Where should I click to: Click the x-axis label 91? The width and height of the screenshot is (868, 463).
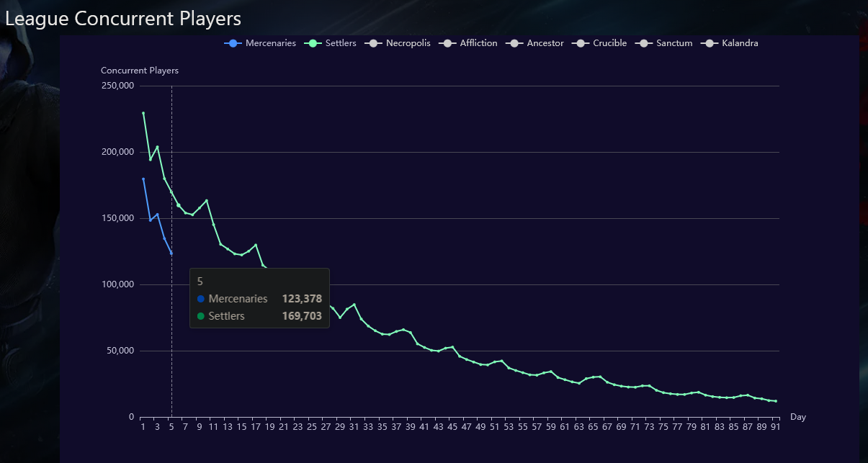[776, 427]
